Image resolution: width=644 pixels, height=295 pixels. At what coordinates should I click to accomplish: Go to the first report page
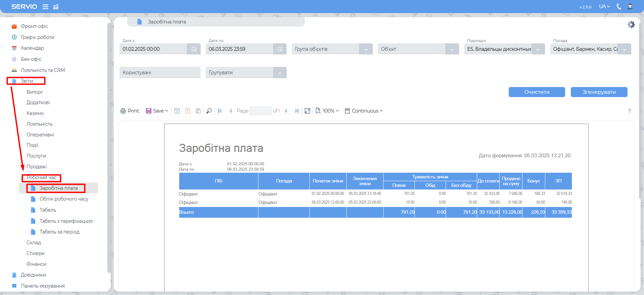pyautogui.click(x=220, y=111)
